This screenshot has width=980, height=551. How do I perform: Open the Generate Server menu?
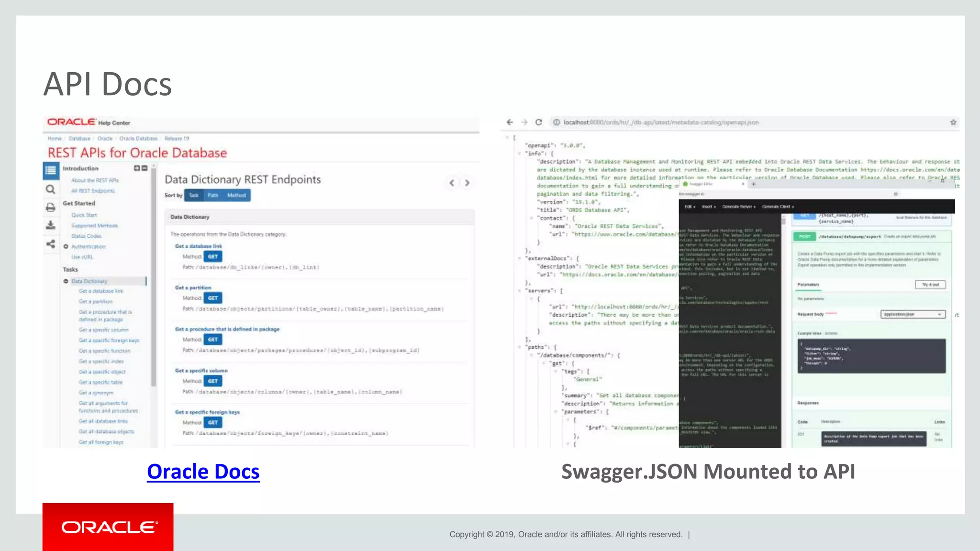(x=739, y=207)
